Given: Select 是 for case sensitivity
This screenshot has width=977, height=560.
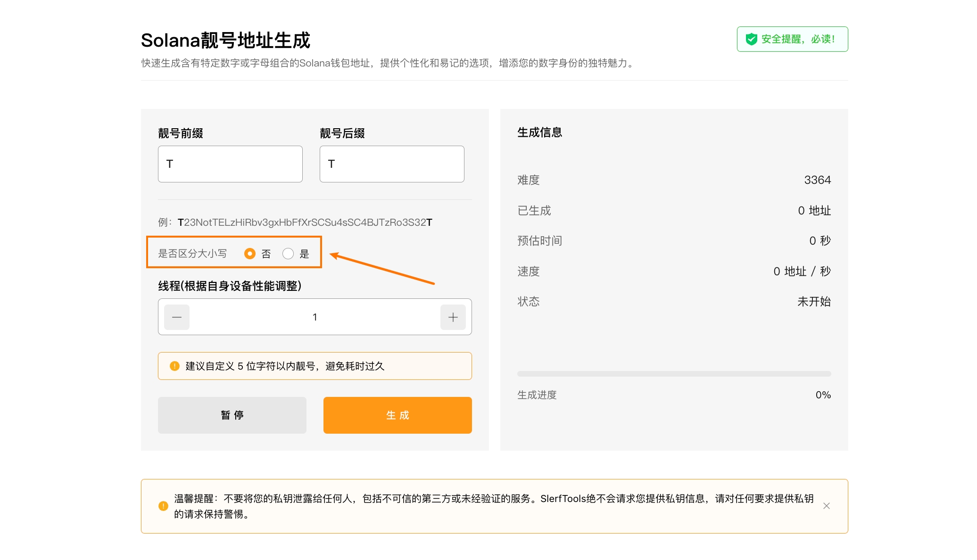Looking at the screenshot, I should 288,254.
